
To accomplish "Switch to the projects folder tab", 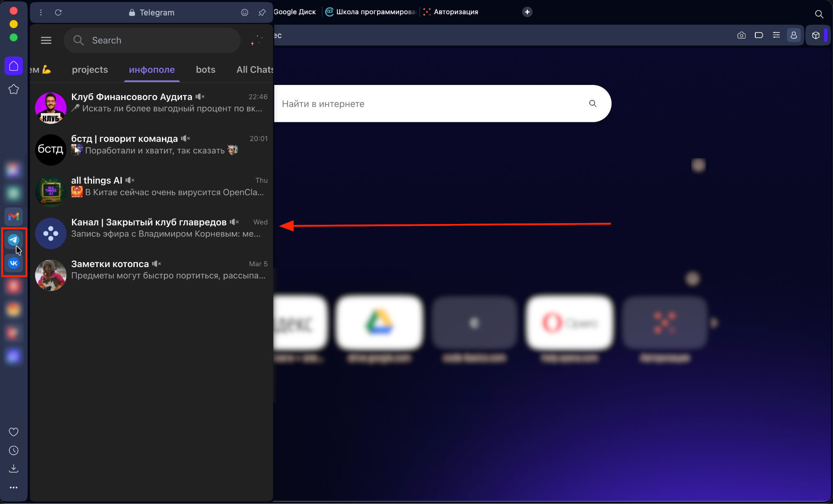I will coord(90,70).
